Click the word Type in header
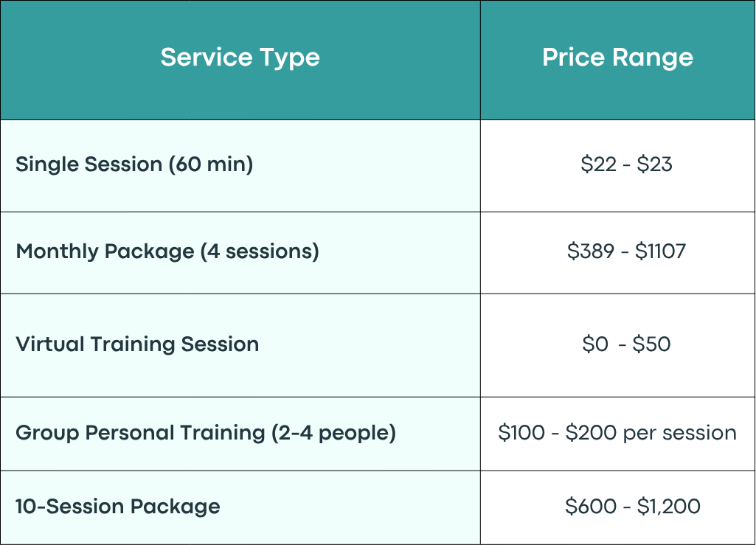 (x=290, y=59)
